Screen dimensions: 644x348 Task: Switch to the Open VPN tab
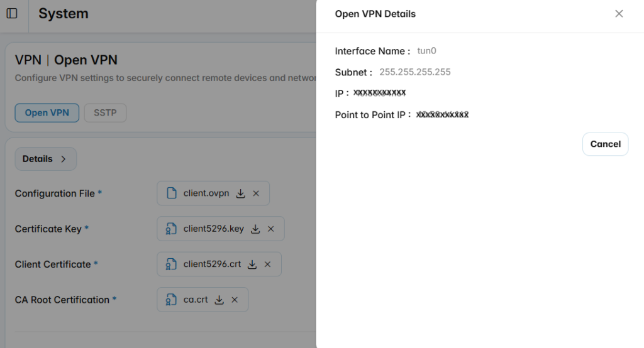point(47,113)
